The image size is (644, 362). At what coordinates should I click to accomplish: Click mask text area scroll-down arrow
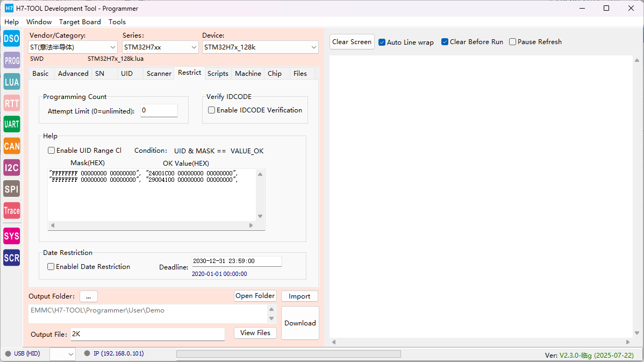[260, 216]
